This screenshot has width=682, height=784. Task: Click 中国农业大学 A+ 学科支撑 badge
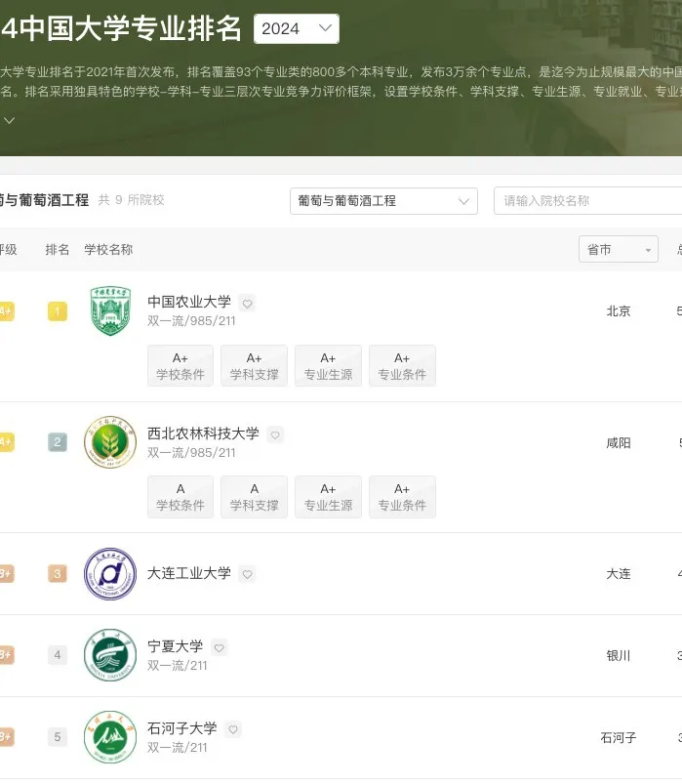click(255, 366)
